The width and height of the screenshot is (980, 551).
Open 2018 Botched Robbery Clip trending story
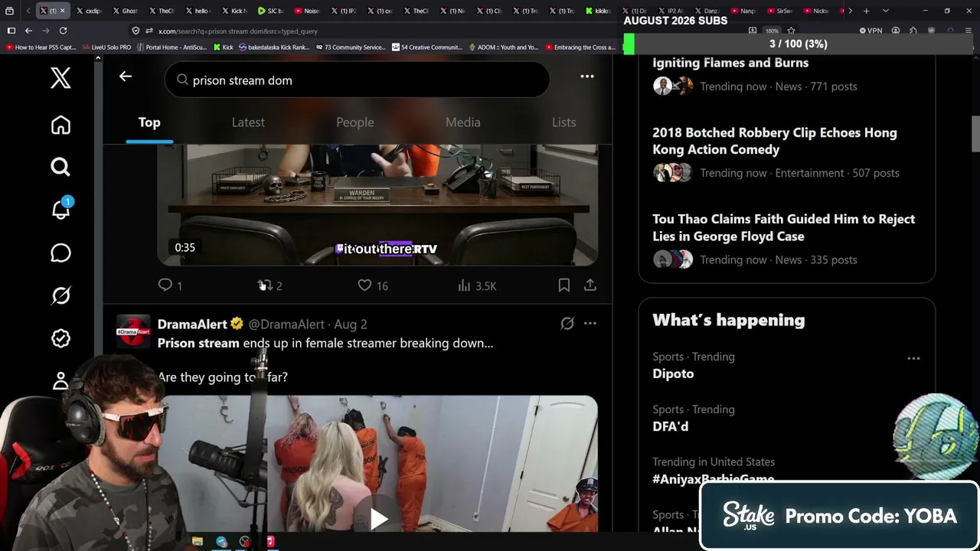774,141
